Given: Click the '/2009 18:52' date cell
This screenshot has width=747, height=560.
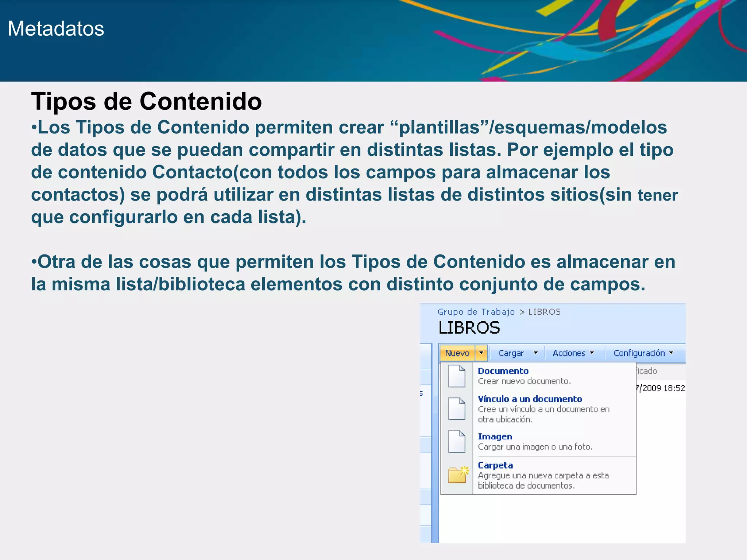Looking at the screenshot, I should 661,388.
